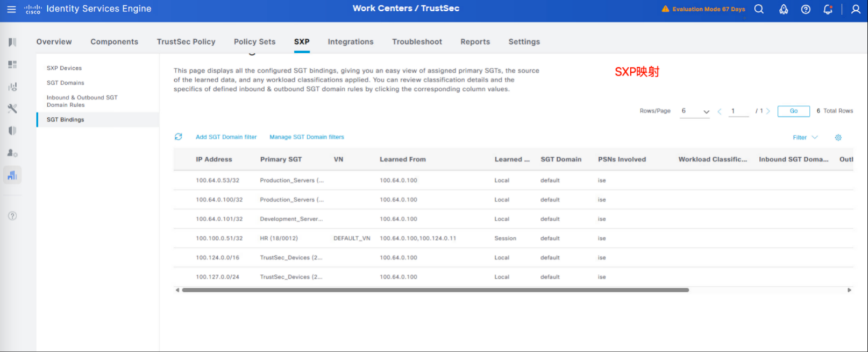Viewport: 868px width, 352px height.
Task: Click Manage SGT Domain filters link
Action: (x=307, y=137)
